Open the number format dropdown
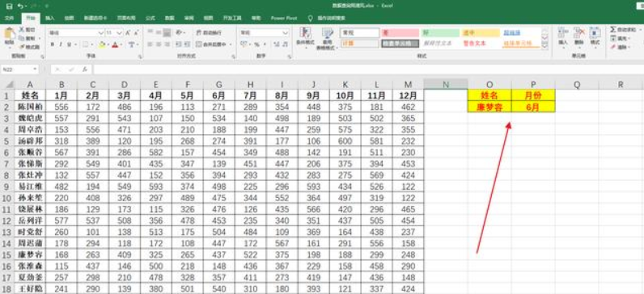644x294 pixels. point(285,32)
